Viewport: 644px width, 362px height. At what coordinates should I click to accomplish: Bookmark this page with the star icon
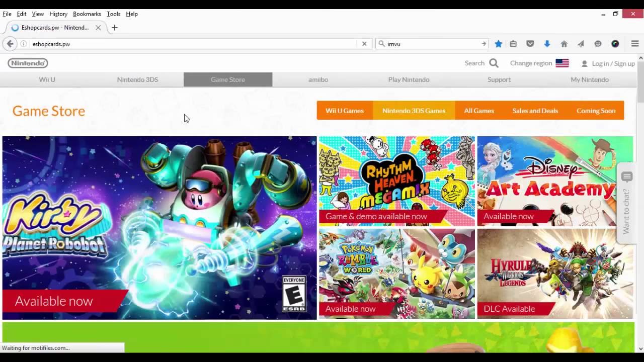pyautogui.click(x=499, y=44)
